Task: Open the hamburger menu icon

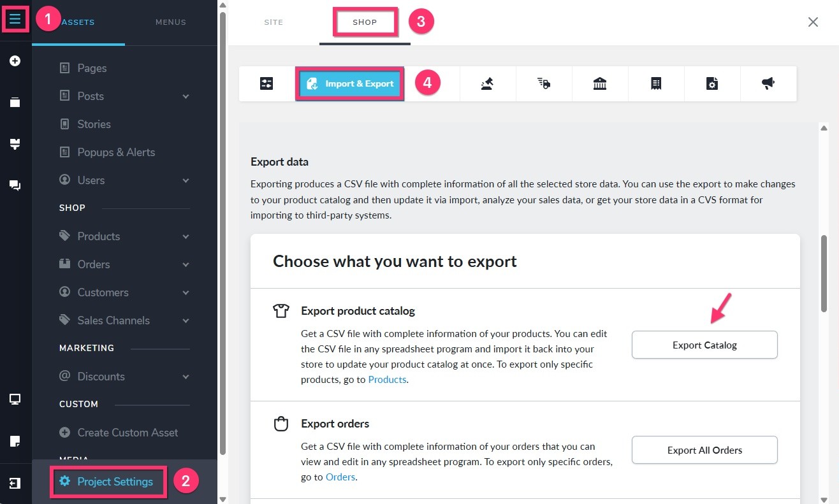Action: point(15,20)
